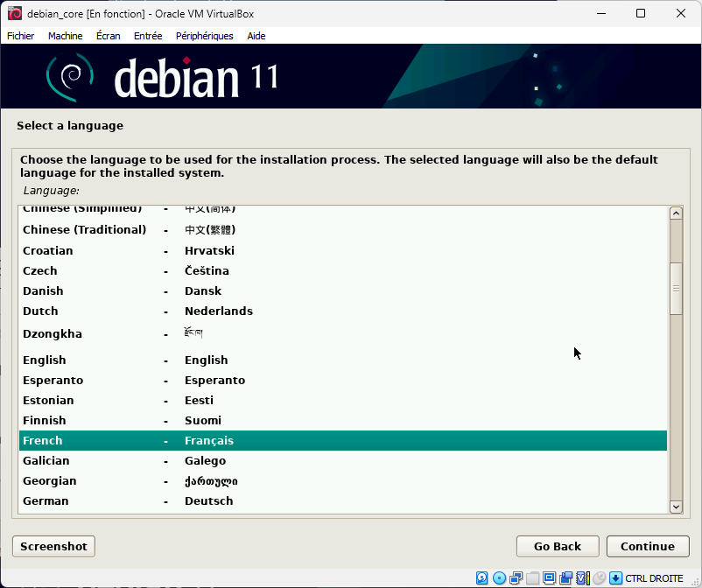Select the highlighted French language row

(x=343, y=441)
